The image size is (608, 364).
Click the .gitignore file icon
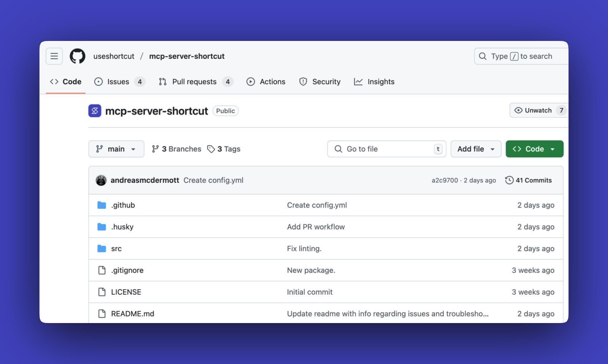[x=102, y=270]
